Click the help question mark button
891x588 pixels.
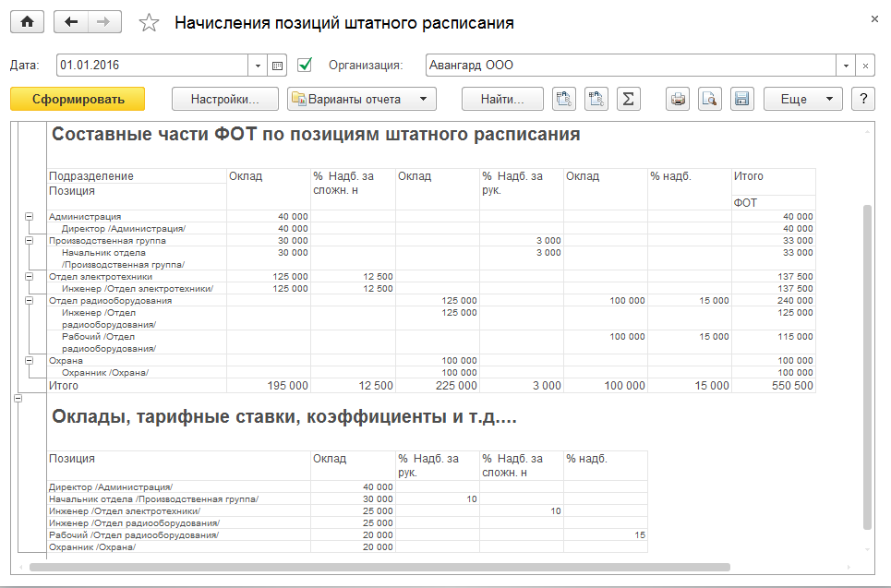862,99
